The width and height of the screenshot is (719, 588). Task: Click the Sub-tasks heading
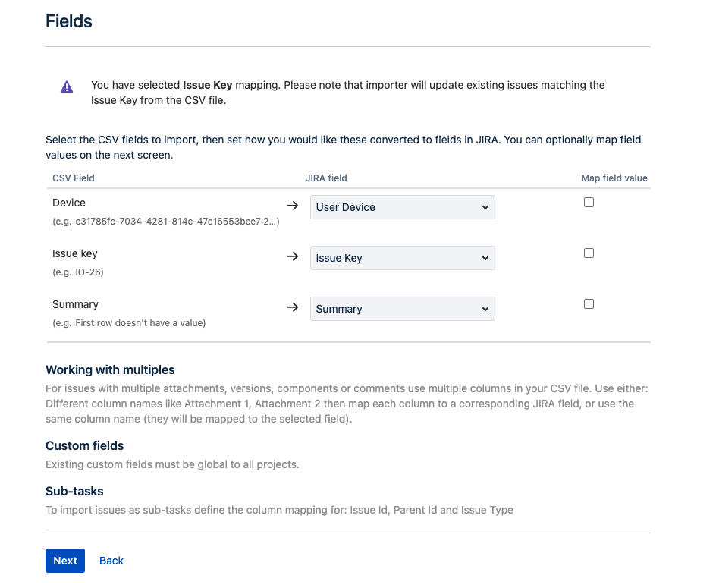[x=74, y=491]
